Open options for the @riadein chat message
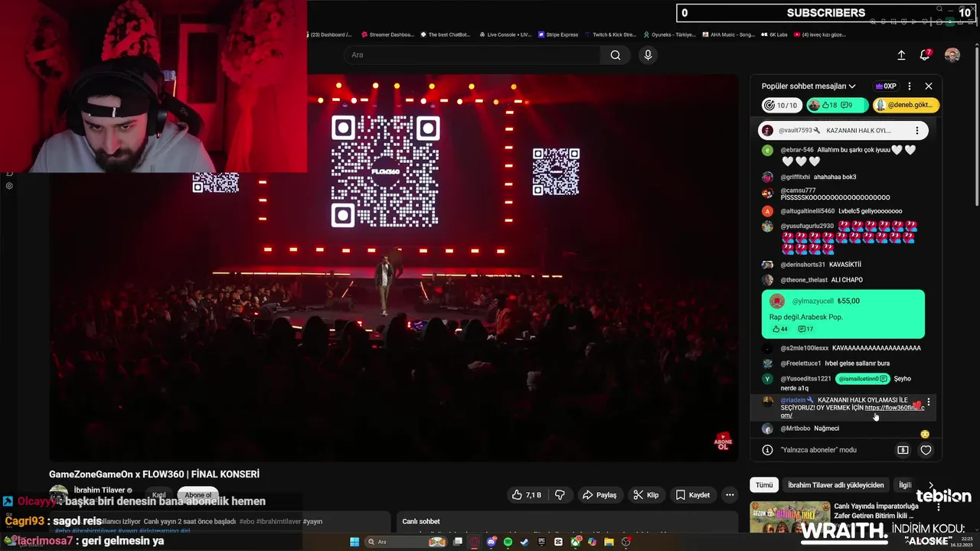This screenshot has width=980, height=551. [x=929, y=402]
